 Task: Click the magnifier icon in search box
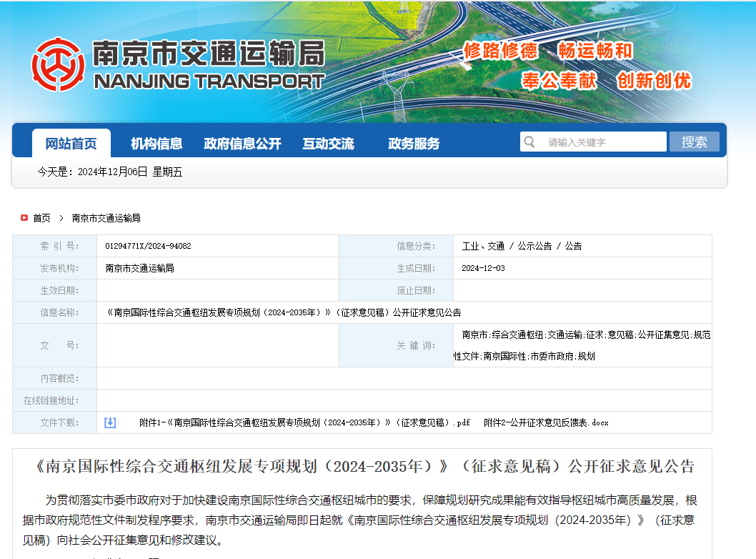pos(529,142)
